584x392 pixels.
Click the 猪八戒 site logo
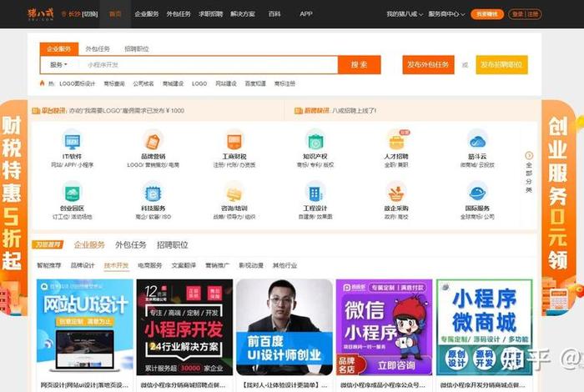pyautogui.click(x=40, y=14)
